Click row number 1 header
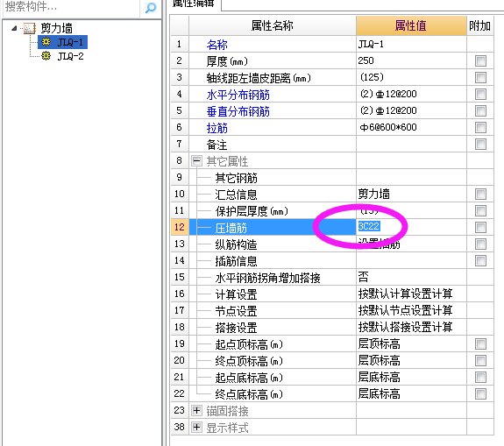Image resolution: width=504 pixels, height=446 pixels. [180, 44]
